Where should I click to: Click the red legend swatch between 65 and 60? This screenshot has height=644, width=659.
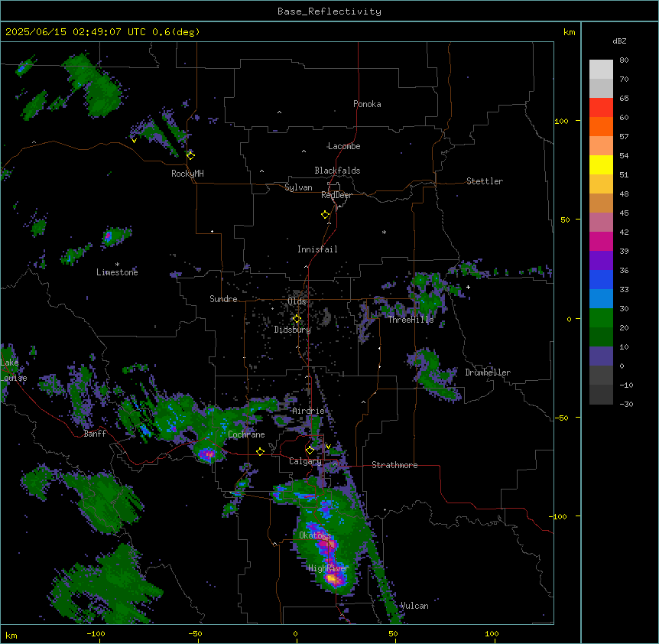[601, 108]
